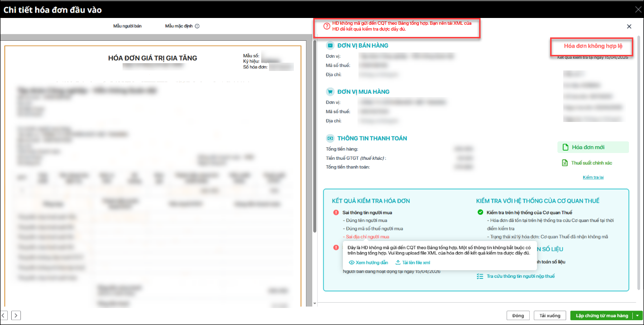This screenshot has width=644, height=325.
Task: Click Lập chứng từ mua hàng button
Action: tap(602, 316)
